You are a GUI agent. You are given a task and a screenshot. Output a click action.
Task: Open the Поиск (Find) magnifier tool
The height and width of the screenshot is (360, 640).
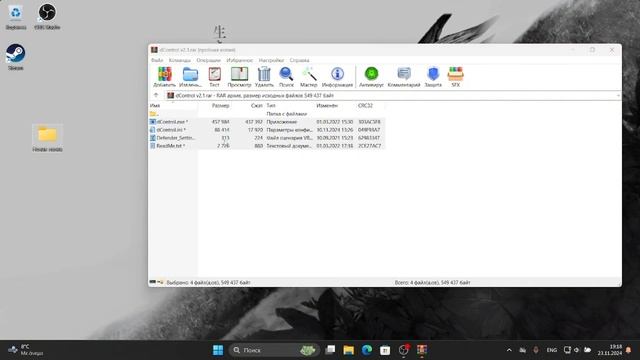pyautogui.click(x=286, y=77)
